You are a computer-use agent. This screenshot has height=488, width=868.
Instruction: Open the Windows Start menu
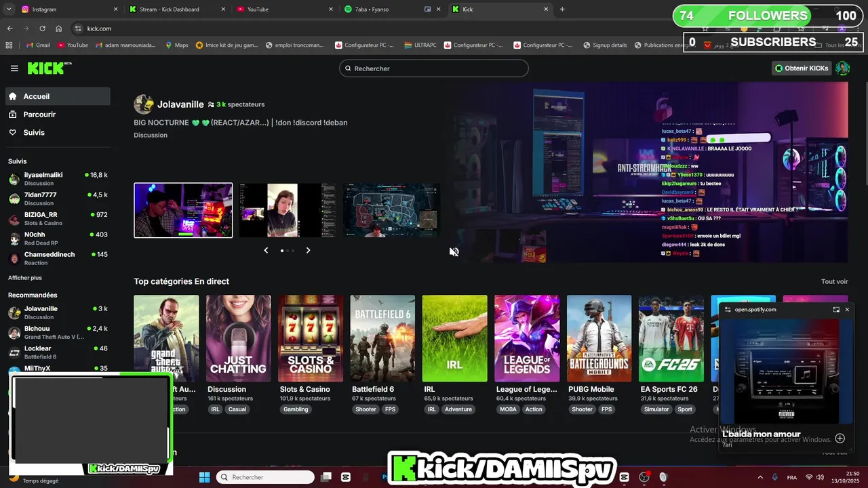coord(204,477)
